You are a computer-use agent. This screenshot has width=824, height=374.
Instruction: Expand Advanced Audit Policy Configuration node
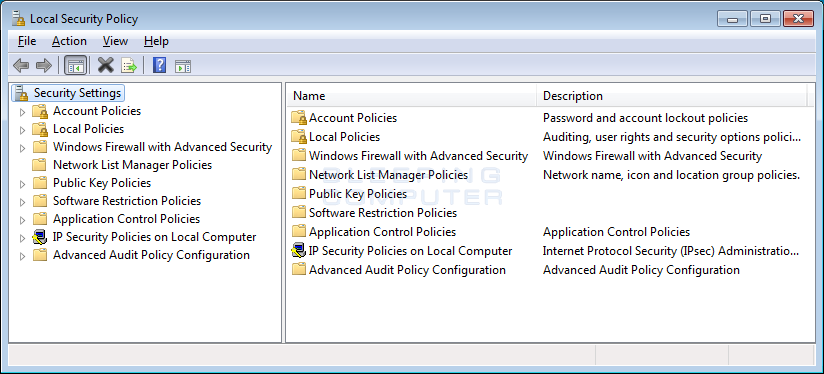22,256
